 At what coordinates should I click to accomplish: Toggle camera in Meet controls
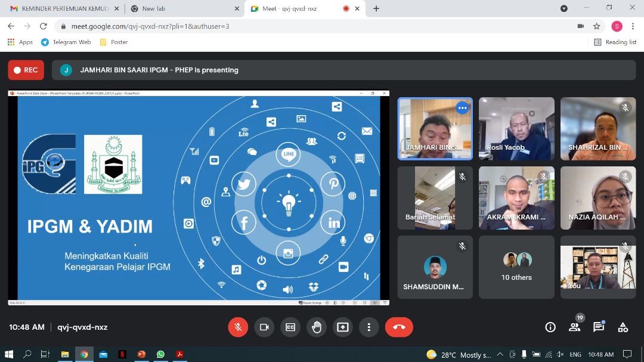click(264, 327)
